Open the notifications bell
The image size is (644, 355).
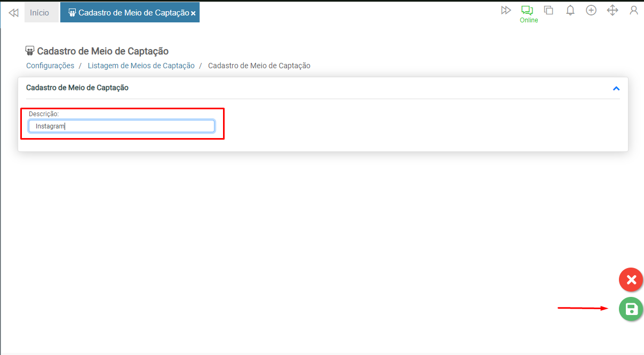570,10
